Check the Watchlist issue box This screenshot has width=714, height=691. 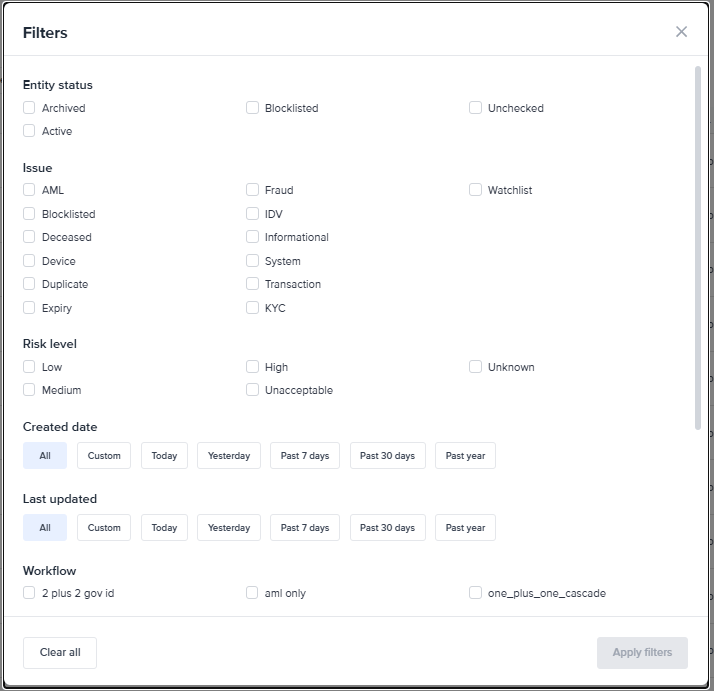(x=476, y=190)
